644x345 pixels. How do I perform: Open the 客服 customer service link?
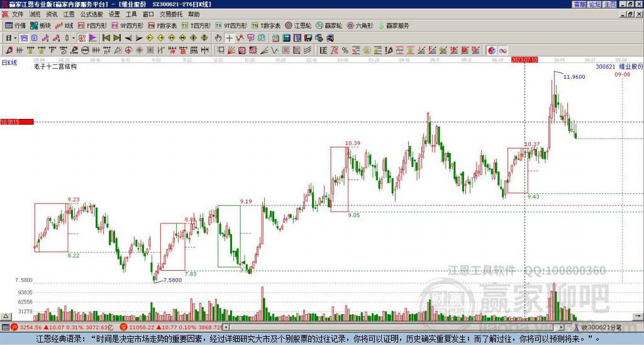579,4
